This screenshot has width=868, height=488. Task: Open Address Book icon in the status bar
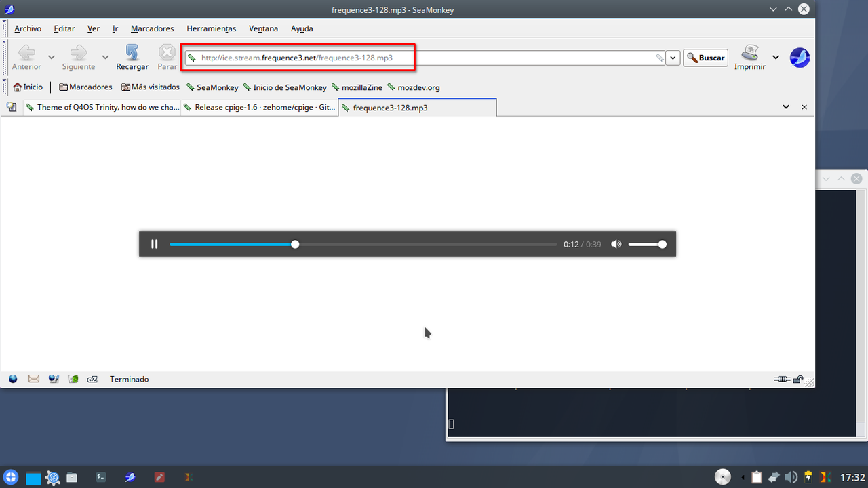pos(73,379)
